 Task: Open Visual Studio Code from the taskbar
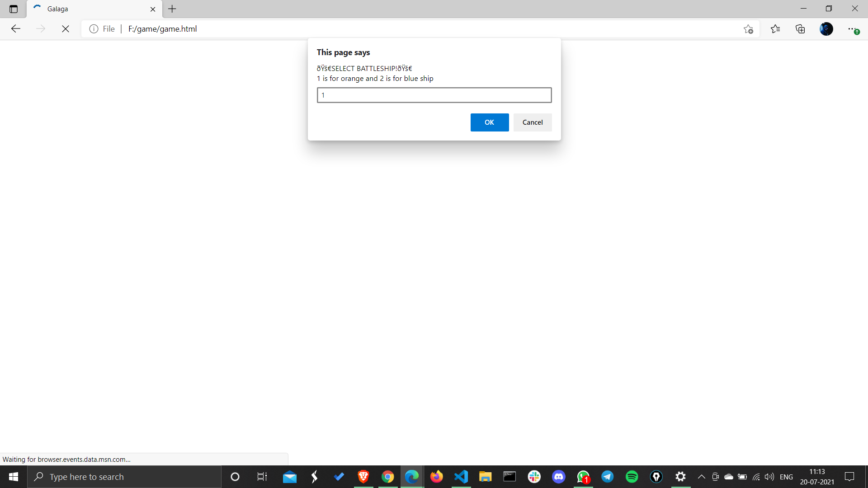pos(461,477)
